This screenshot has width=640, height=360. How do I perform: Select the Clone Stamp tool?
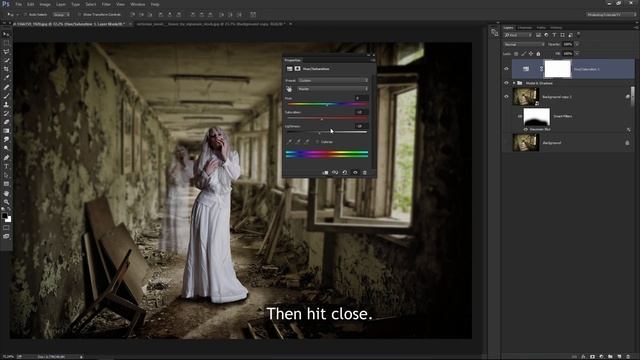pyautogui.click(x=6, y=105)
